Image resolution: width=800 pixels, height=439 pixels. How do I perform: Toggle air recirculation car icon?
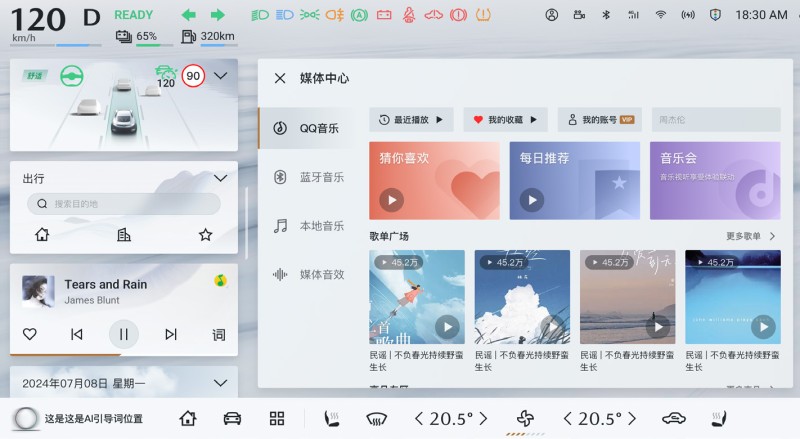(x=674, y=419)
